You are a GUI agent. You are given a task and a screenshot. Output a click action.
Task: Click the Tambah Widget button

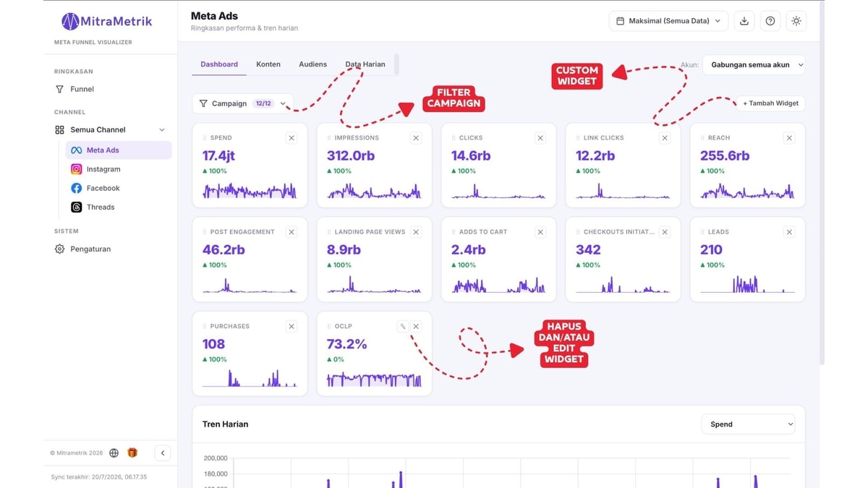pos(770,103)
